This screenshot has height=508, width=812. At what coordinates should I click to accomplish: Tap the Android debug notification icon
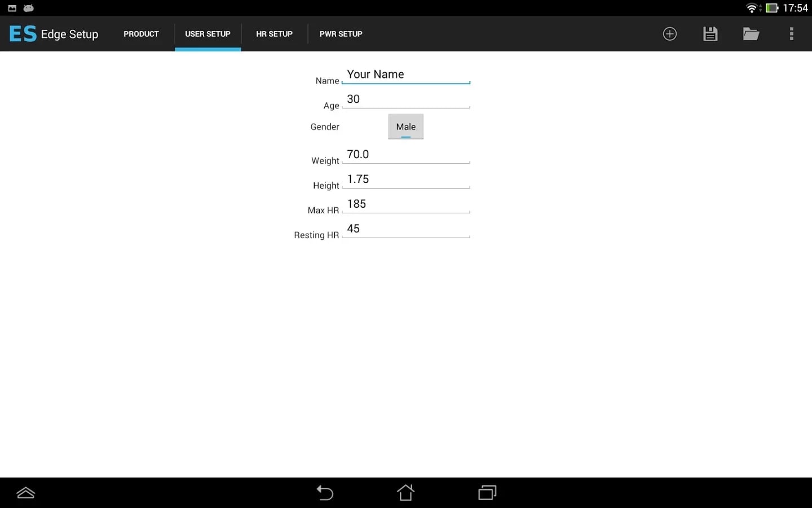[29, 8]
